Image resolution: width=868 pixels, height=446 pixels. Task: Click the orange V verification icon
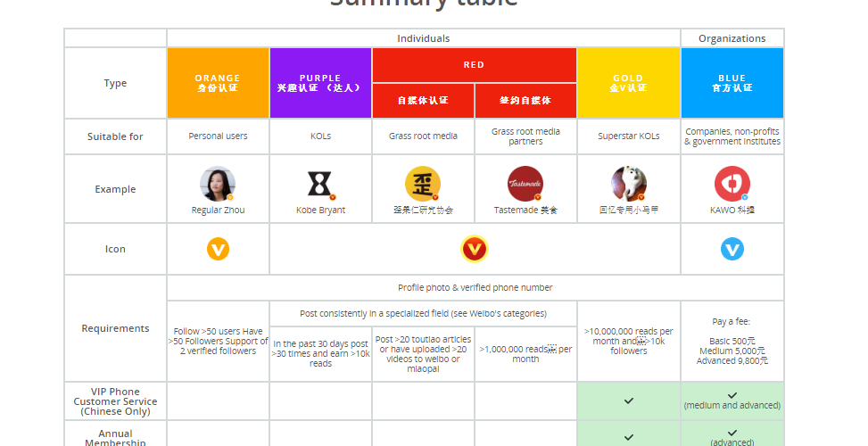click(x=218, y=249)
